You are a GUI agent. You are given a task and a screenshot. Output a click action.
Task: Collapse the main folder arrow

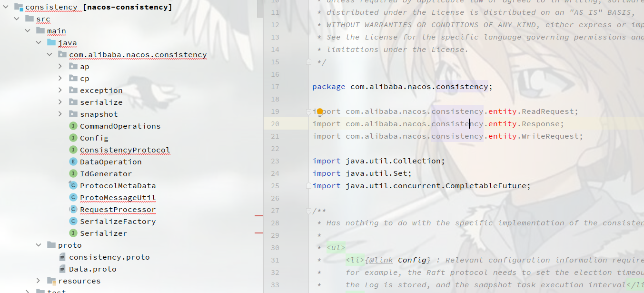tap(28, 31)
